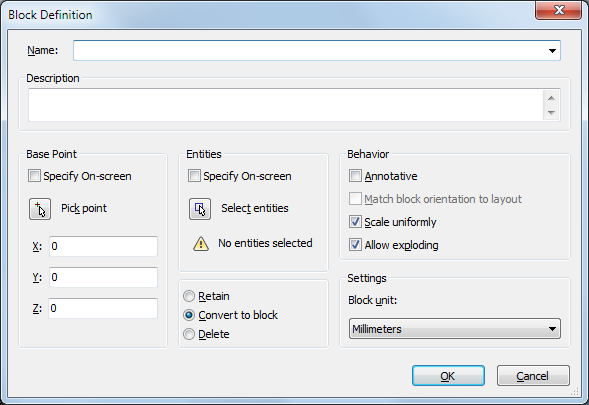Click the Select entities icon button
Screen dimensions: 589x405
coord(200,209)
